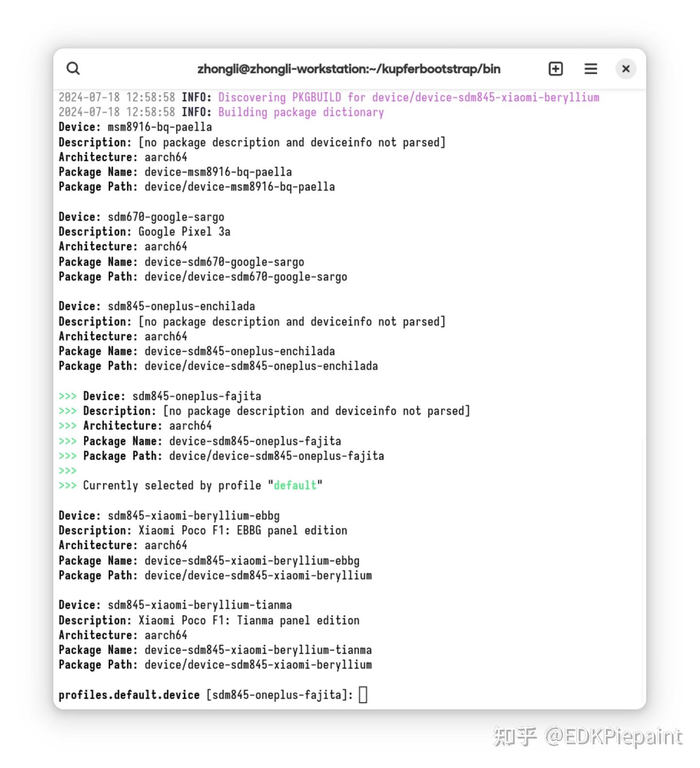This screenshot has width=700, height=768.
Task: Click 'Package Path: device/device-msm8916-bq-paella' line
Action: coord(197,187)
